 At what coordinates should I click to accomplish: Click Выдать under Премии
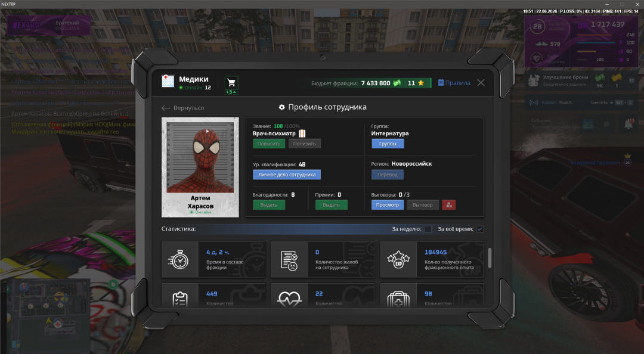pos(331,205)
